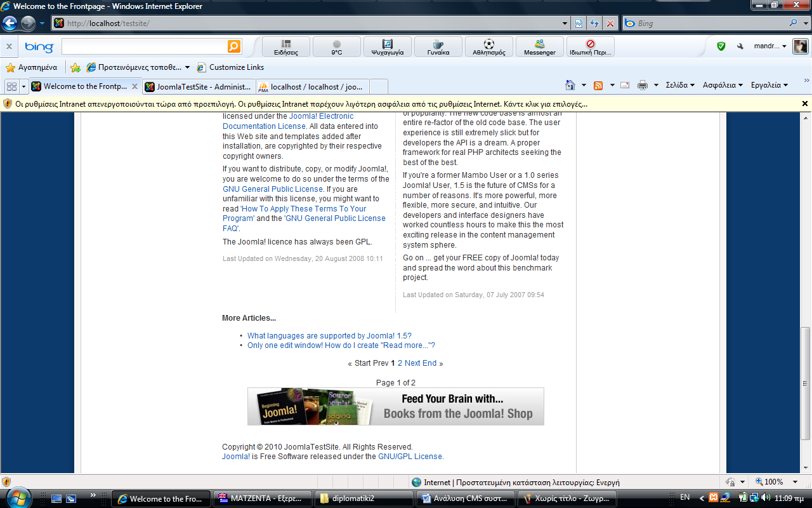The image size is (812, 508).
Task: Open the Customize Links favorite
Action: [x=230, y=67]
